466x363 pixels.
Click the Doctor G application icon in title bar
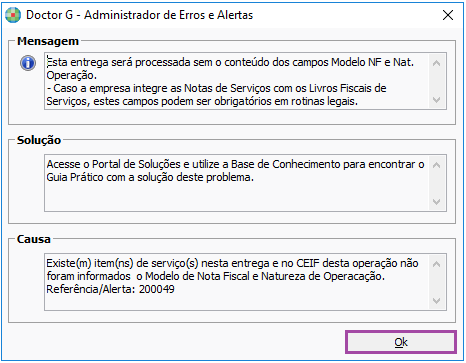click(13, 15)
